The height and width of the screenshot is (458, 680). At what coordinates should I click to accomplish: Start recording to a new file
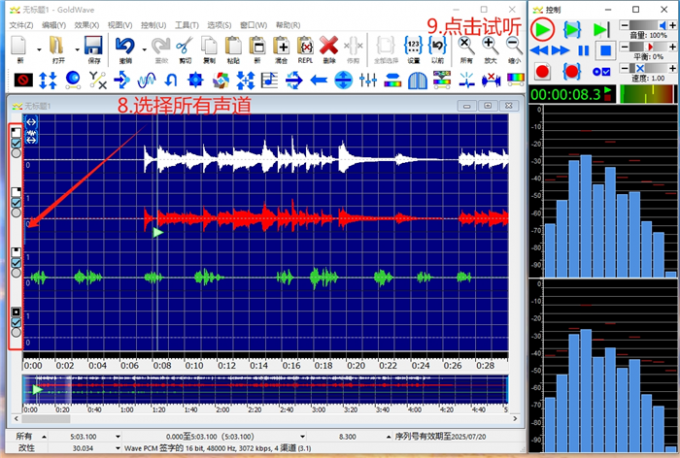point(542,72)
